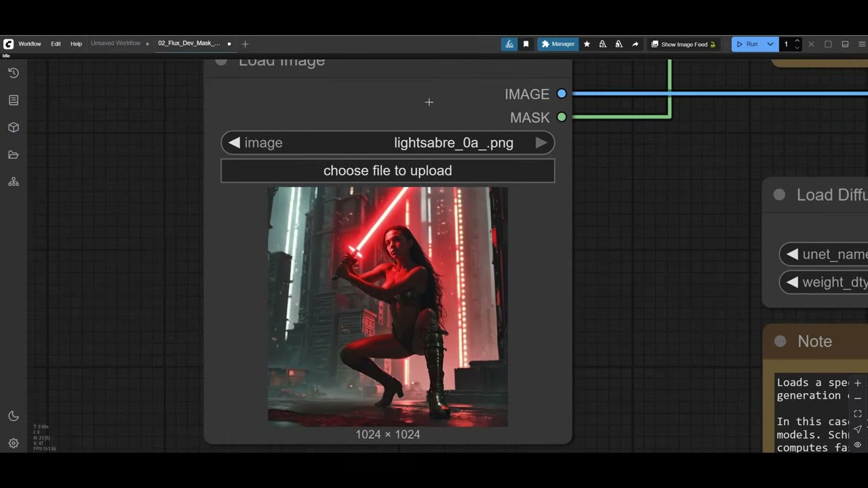Open the Help menu
The height and width of the screenshot is (488, 868).
click(76, 44)
